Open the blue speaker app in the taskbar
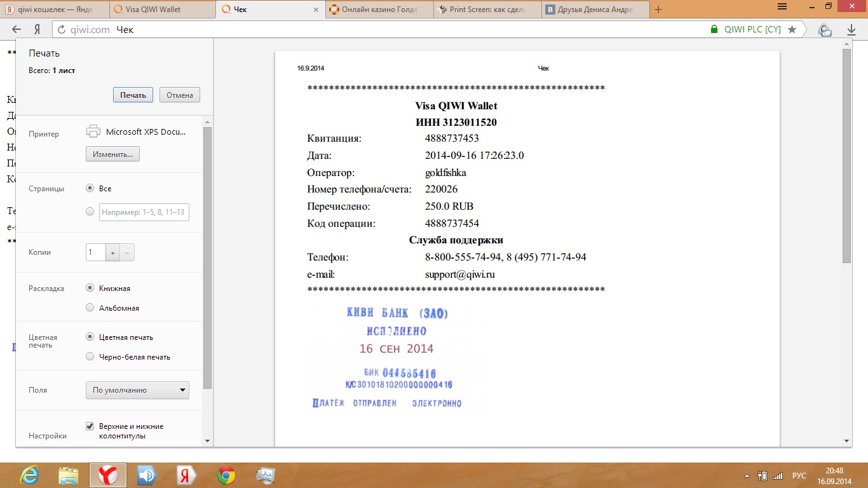The width and height of the screenshot is (868, 488). [147, 475]
